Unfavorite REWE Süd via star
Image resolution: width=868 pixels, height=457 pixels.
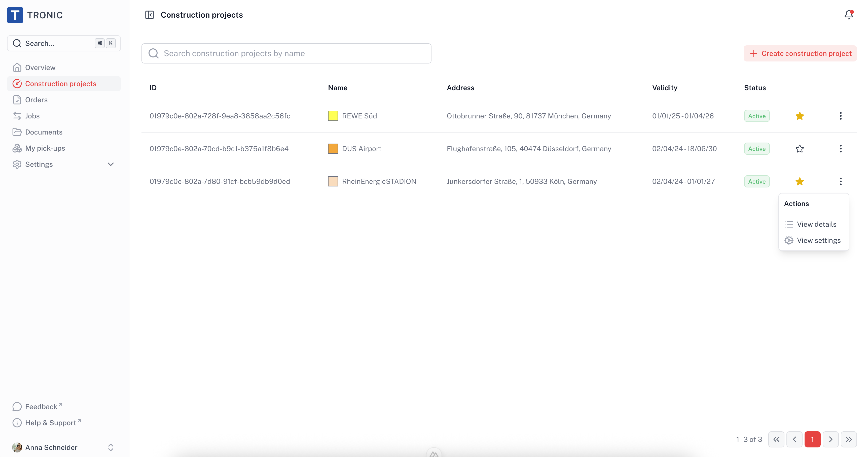pos(800,116)
